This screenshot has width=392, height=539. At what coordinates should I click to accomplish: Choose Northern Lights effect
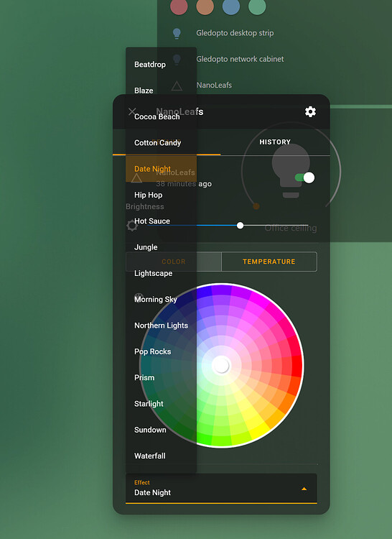pos(161,326)
